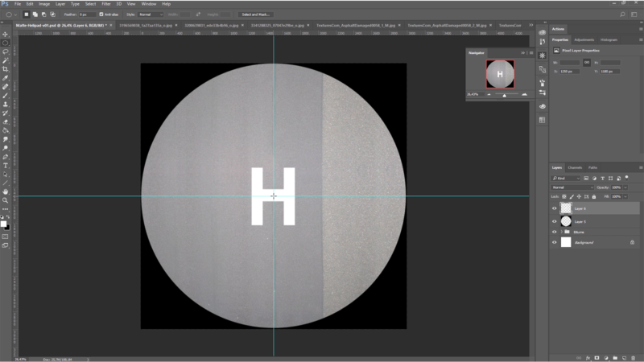Open the Kind filter dropdown

[x=566, y=178]
